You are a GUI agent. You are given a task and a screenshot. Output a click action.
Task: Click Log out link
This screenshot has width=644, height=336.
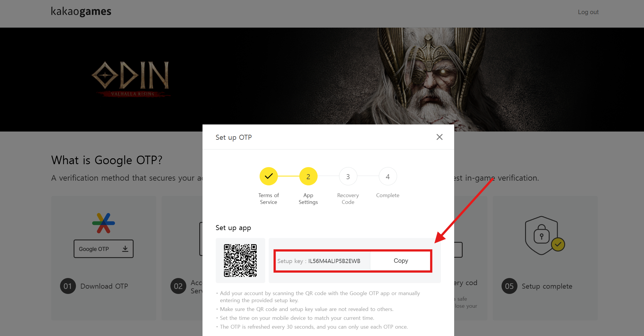tap(588, 12)
